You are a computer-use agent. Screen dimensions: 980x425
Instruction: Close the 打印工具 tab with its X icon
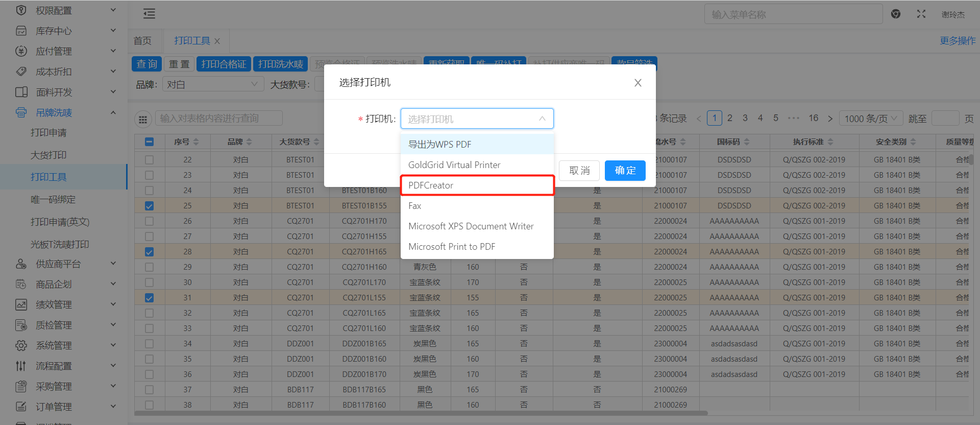pyautogui.click(x=217, y=41)
